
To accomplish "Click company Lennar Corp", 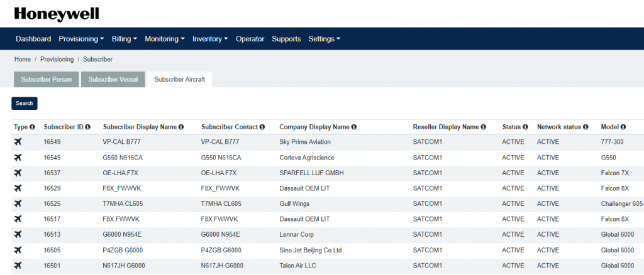I will [297, 234].
